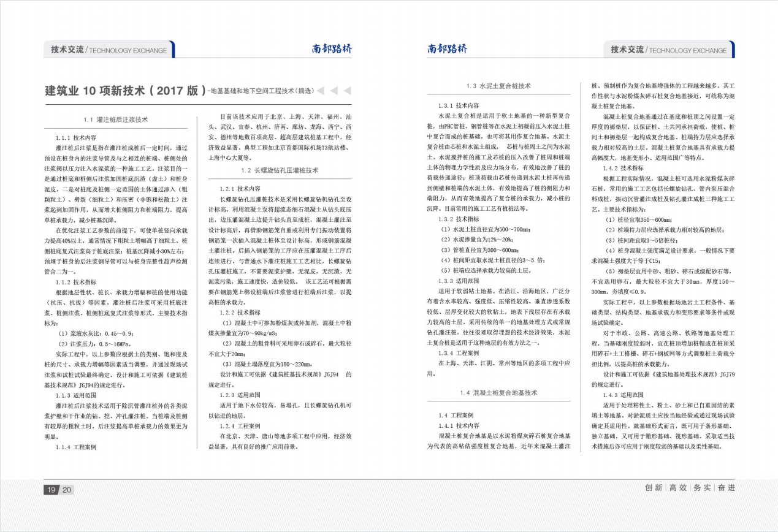Click subsection '1.2.1 技术内容'
Screen dimensions: 778x532
[x=240, y=189]
